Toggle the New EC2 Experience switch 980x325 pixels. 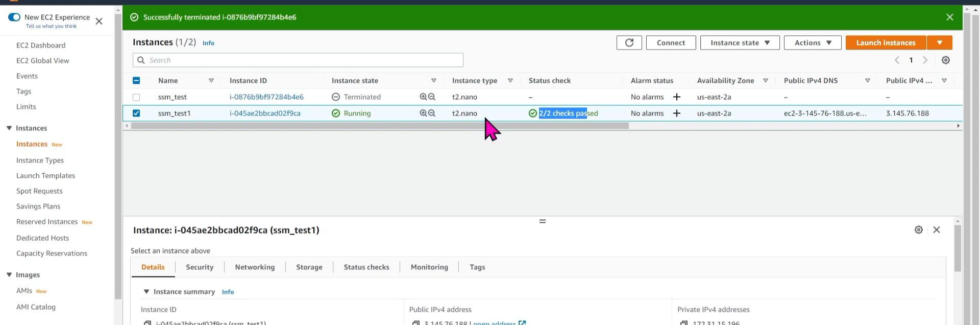[14, 17]
